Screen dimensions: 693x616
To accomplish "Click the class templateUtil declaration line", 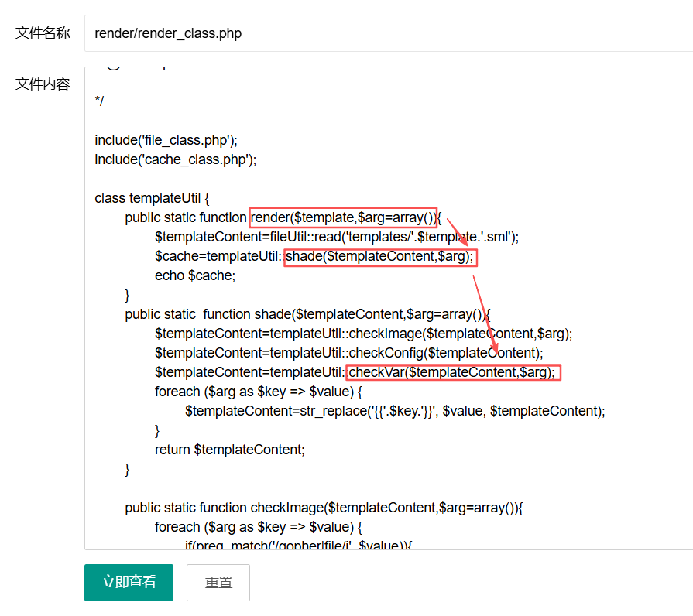I will [152, 198].
